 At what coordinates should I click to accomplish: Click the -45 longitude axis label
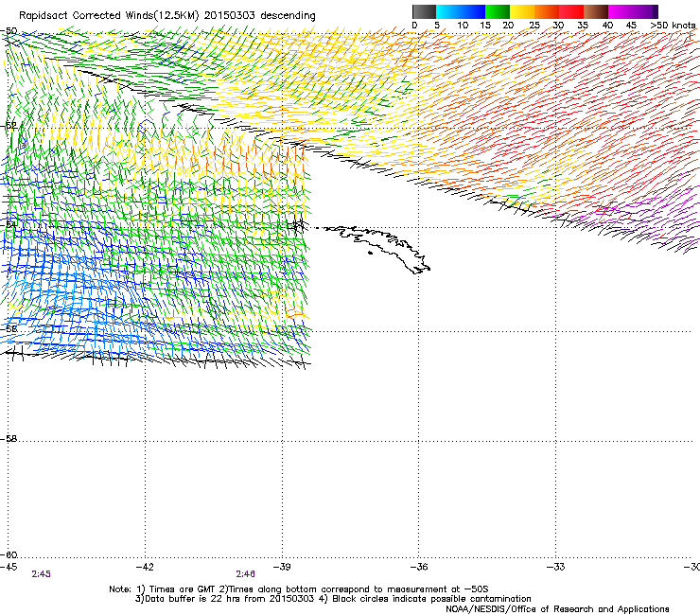(x=9, y=567)
